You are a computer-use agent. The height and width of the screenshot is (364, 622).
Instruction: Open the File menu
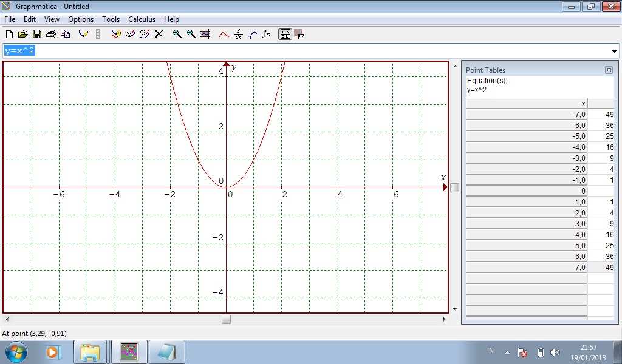click(x=10, y=19)
